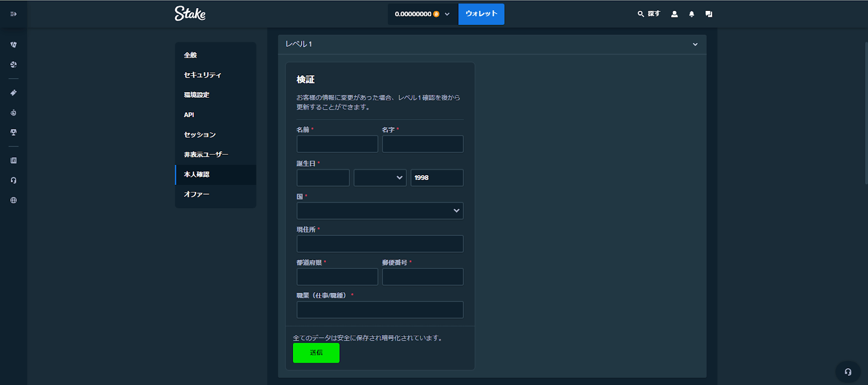Focus the 名前 first name field
The image size is (868, 385).
(337, 144)
